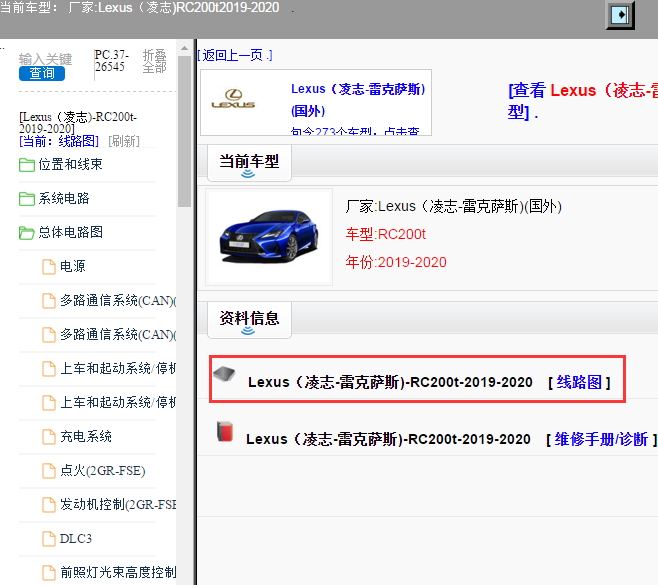Open the Lexus（凌志-雷克萨斯）(国外) brand link

(358, 100)
